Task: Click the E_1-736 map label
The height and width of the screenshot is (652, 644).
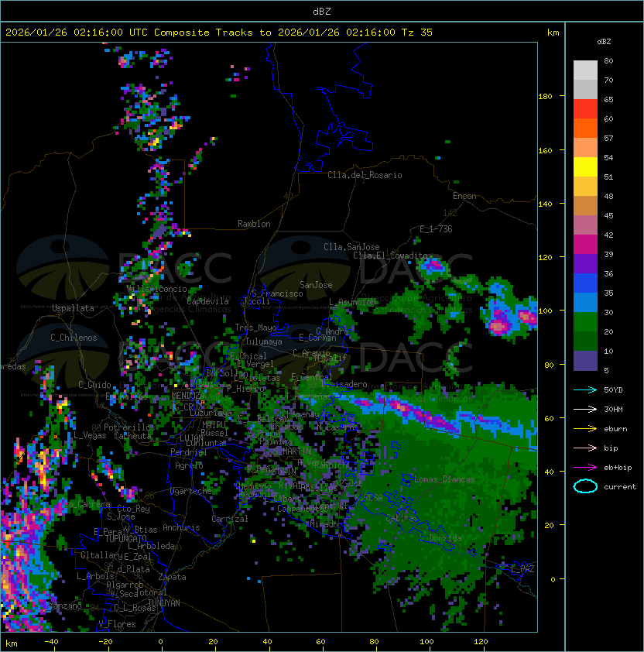Action: [x=436, y=229]
